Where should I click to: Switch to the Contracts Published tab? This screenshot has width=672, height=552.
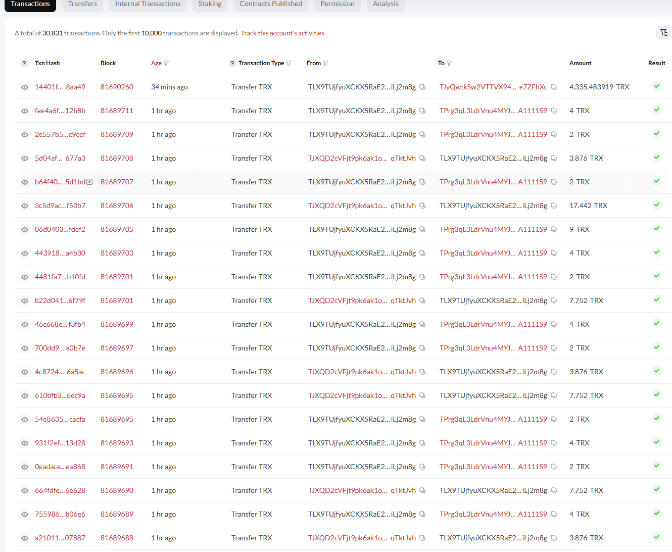(x=271, y=5)
